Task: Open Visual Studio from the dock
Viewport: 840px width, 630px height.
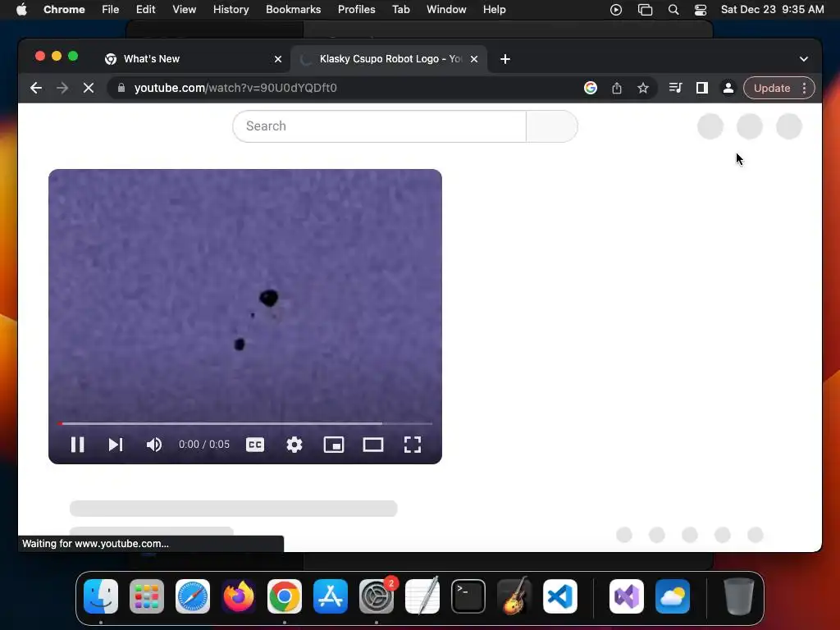Action: pos(627,596)
